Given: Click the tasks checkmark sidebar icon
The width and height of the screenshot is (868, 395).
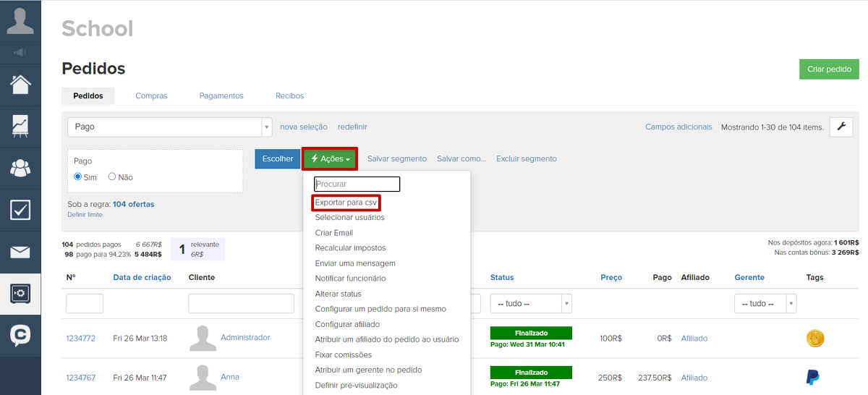Looking at the screenshot, I should [x=20, y=210].
